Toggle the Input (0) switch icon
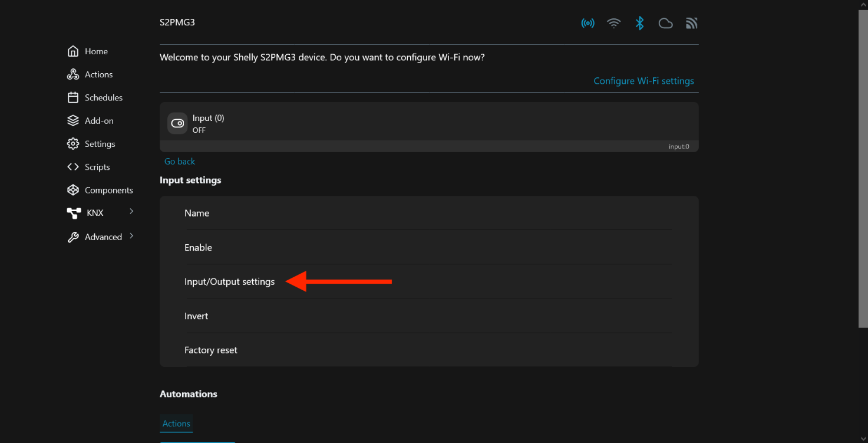This screenshot has width=868, height=443. tap(177, 123)
